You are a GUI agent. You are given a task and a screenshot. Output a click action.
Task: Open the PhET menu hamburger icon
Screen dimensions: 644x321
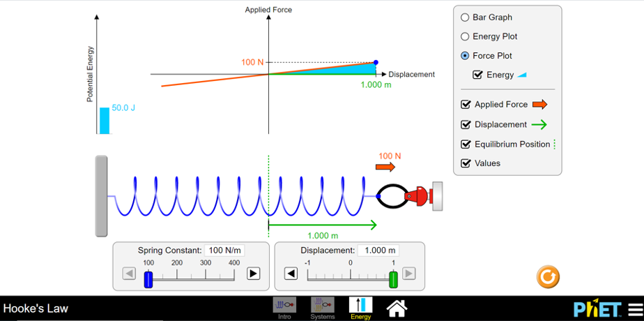pos(636,308)
